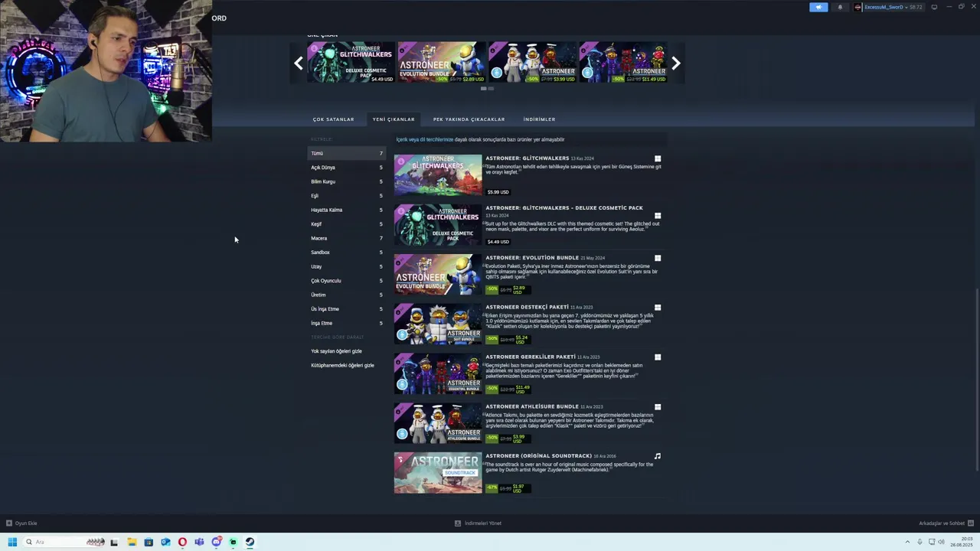The image size is (980, 551).
Task: Click Windows icon on GLITCHWALKERS row
Action: (658, 159)
